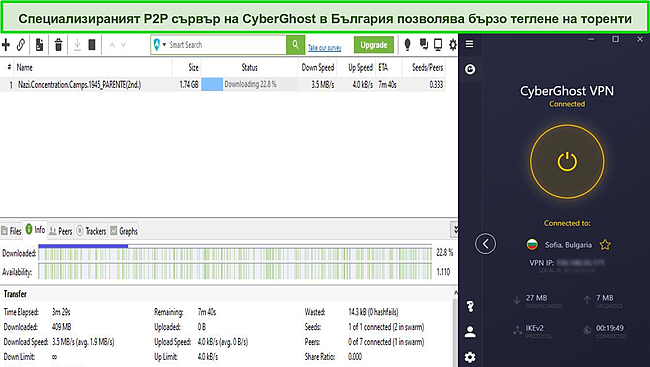The image size is (650, 367).
Task: Open the chat bubbles icon
Action: (423, 44)
